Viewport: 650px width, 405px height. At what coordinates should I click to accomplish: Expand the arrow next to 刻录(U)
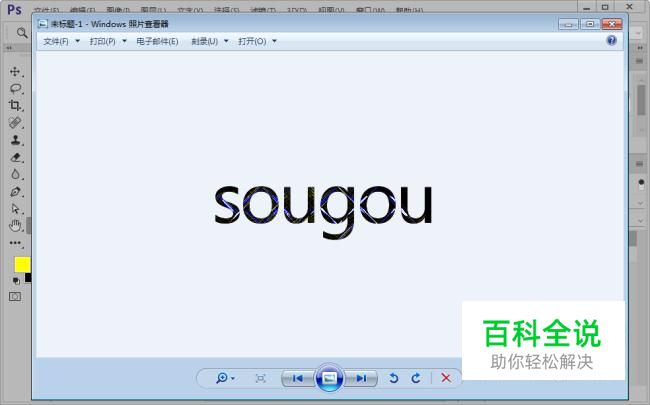point(226,41)
